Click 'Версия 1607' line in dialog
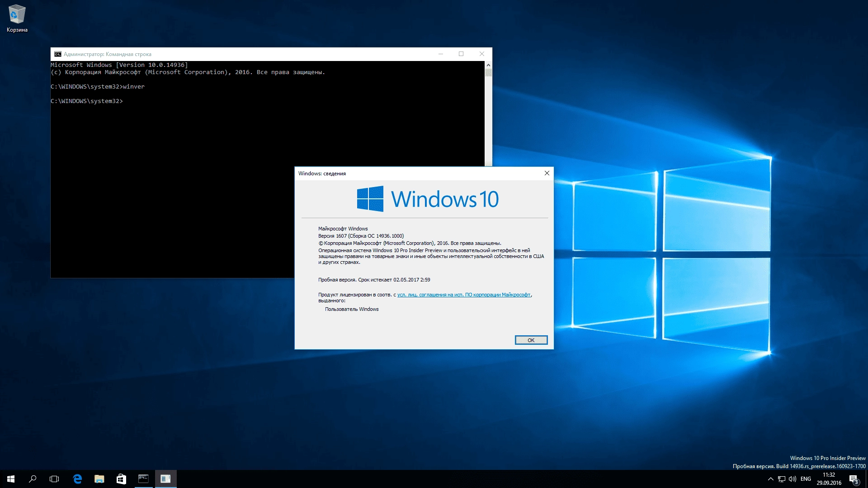 click(x=361, y=236)
